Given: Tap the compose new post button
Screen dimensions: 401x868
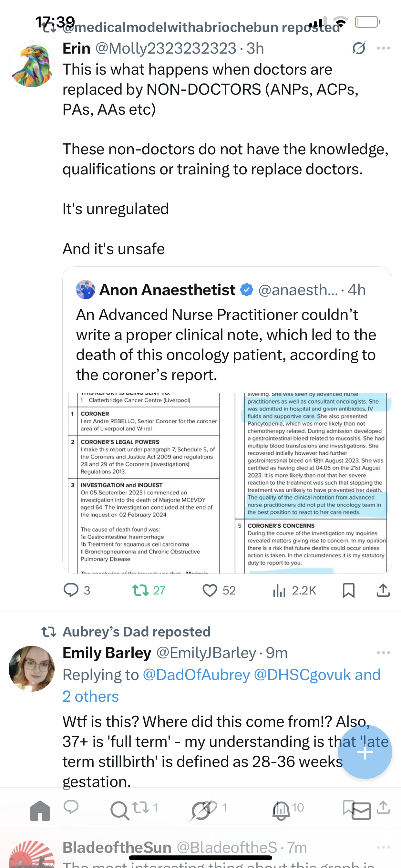Looking at the screenshot, I should click(365, 752).
